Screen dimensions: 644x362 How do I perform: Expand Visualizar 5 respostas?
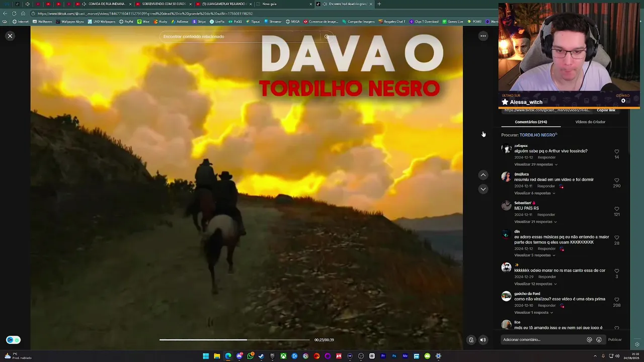pos(534,255)
